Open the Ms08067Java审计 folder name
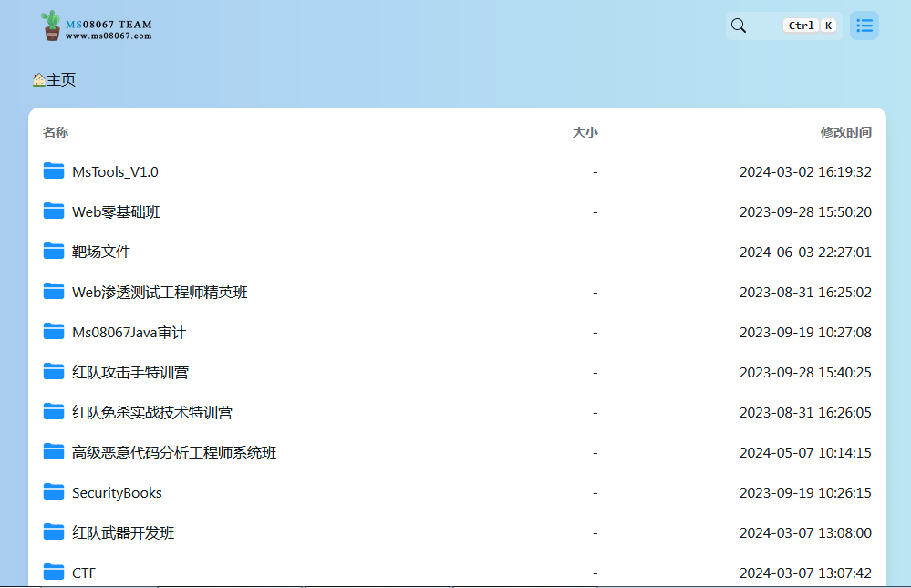This screenshot has height=588, width=911. pyautogui.click(x=129, y=333)
